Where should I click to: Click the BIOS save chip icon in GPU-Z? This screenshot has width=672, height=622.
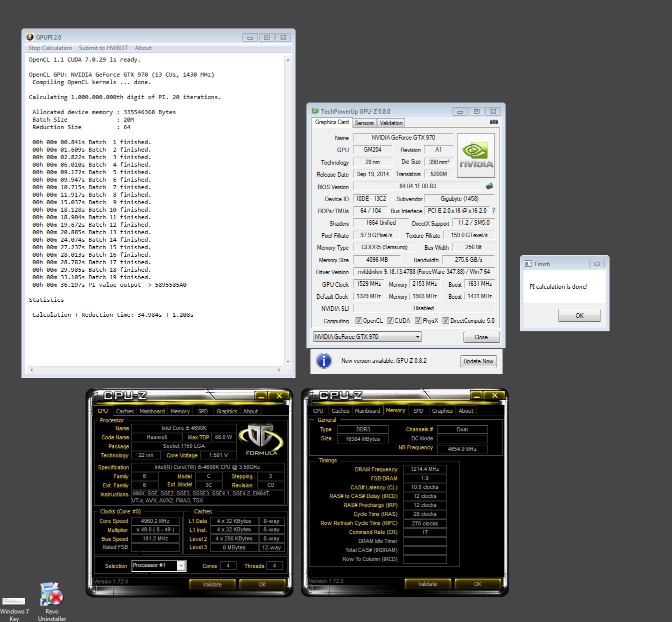[489, 186]
